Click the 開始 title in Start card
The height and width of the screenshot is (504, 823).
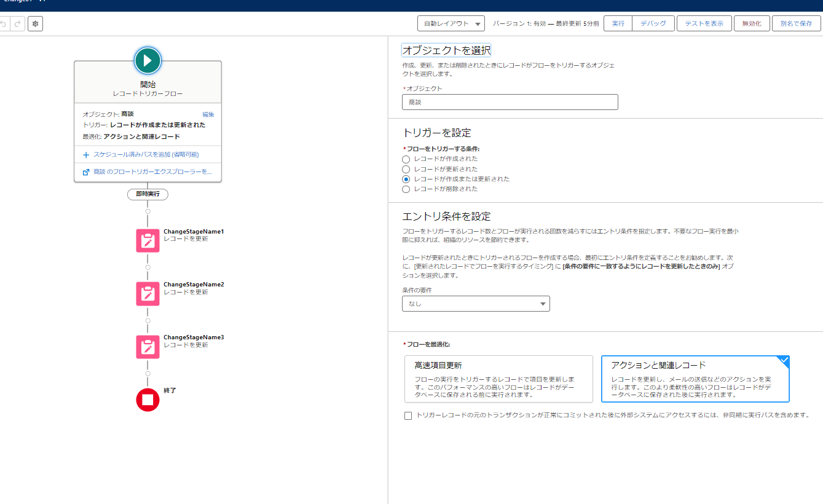pyautogui.click(x=148, y=85)
